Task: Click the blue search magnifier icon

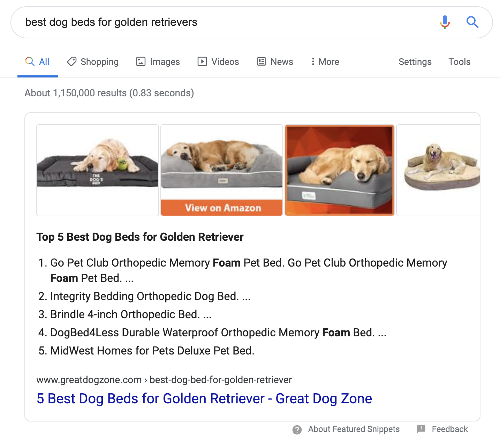Action: click(472, 22)
